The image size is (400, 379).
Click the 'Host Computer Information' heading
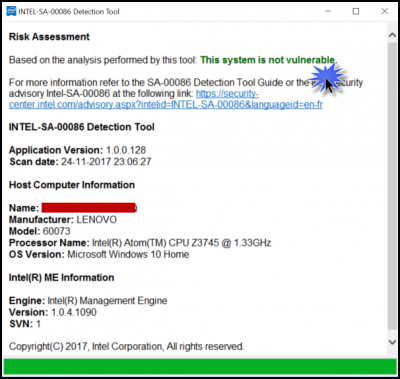click(x=72, y=185)
